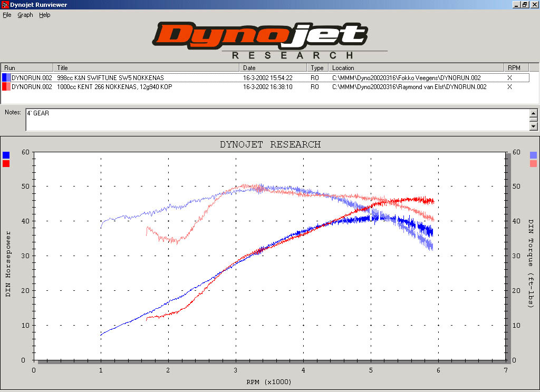Open the File menu

click(x=7, y=15)
